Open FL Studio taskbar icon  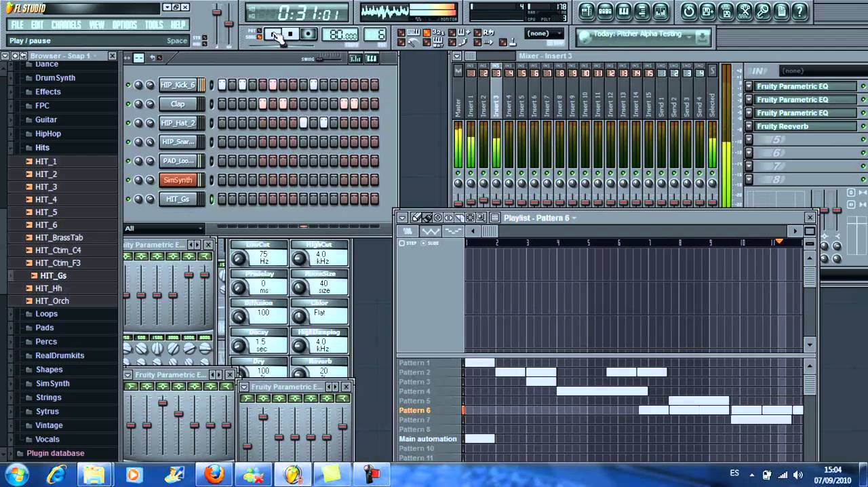[x=293, y=474]
